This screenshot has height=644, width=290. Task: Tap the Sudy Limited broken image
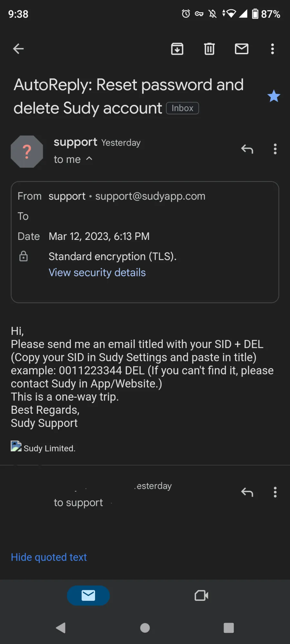[16, 446]
